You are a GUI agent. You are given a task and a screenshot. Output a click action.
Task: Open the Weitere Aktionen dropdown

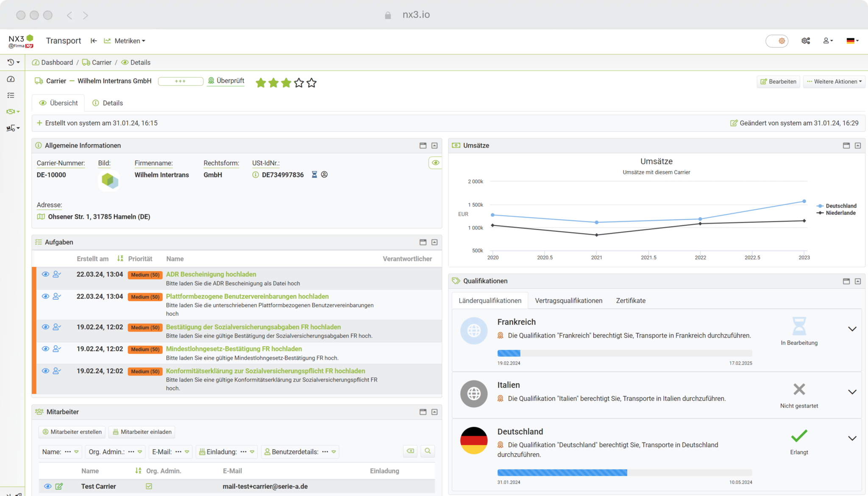pos(834,81)
